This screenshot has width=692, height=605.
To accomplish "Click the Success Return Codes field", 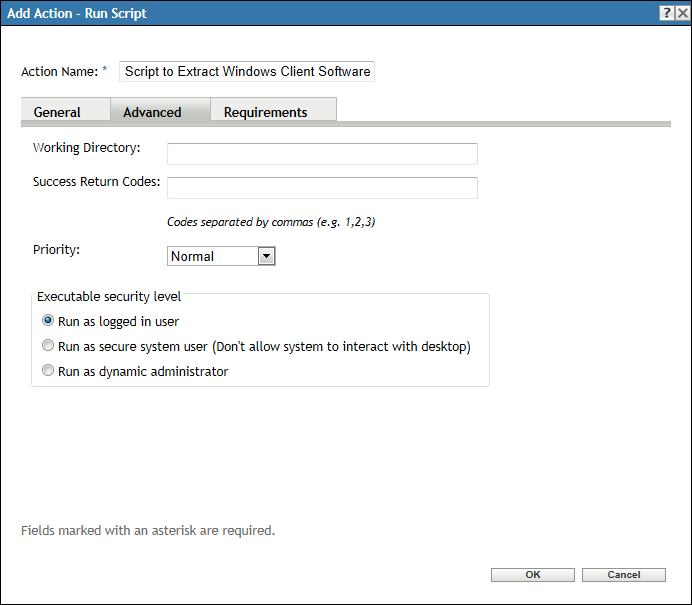I will tap(322, 188).
